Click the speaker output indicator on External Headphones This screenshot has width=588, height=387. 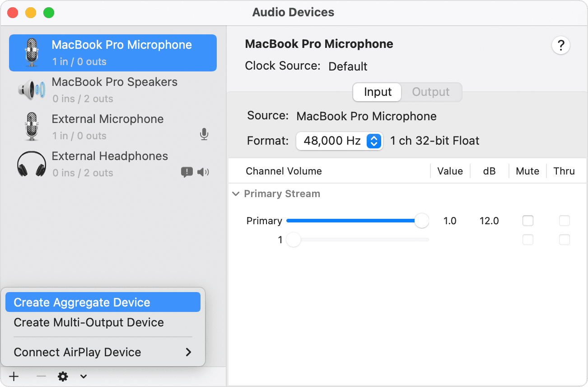203,172
